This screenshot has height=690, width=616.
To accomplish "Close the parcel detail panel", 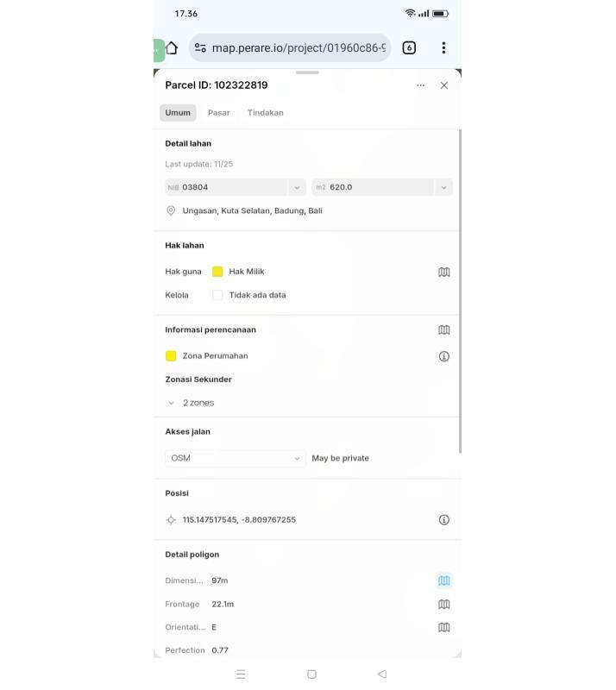I will click(x=443, y=85).
